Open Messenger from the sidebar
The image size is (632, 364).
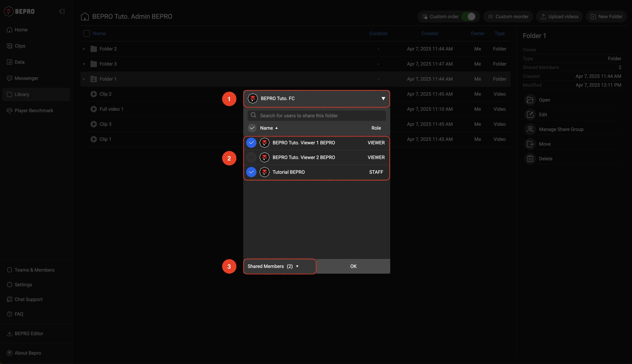26,78
